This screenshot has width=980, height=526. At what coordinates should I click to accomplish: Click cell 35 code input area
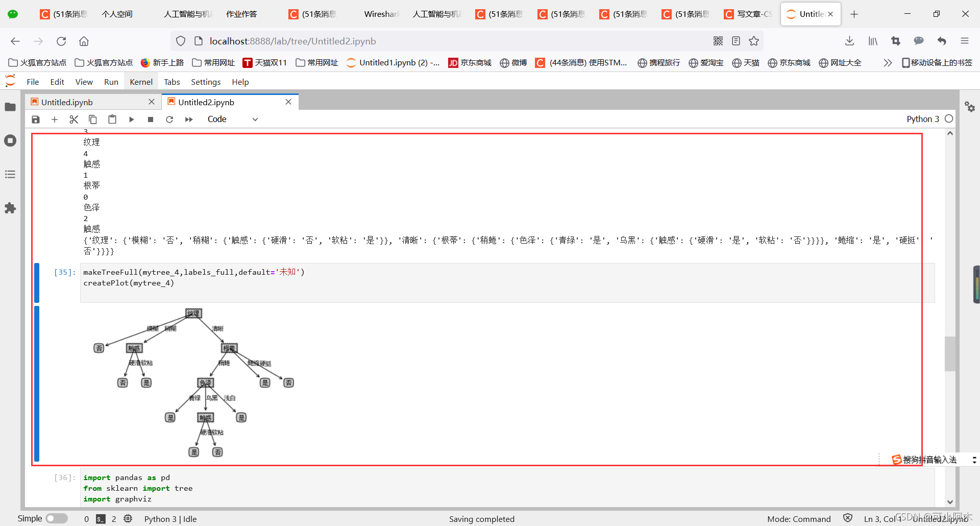tap(507, 283)
